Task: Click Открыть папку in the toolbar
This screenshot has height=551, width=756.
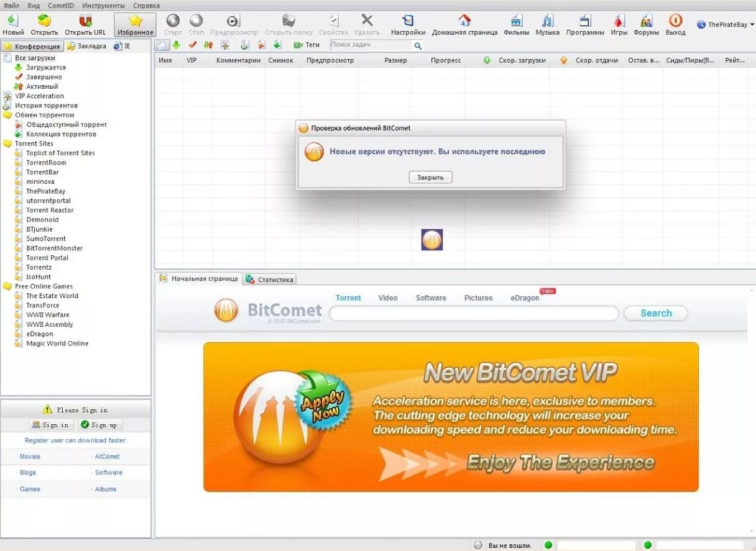Action: (288, 24)
